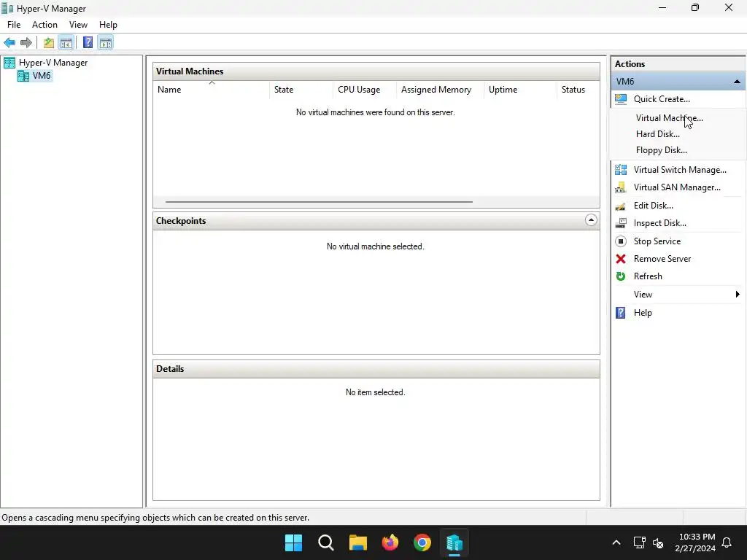Select the Hyper-V Manager root tree node
Screen dimensions: 747x560
(x=53, y=63)
